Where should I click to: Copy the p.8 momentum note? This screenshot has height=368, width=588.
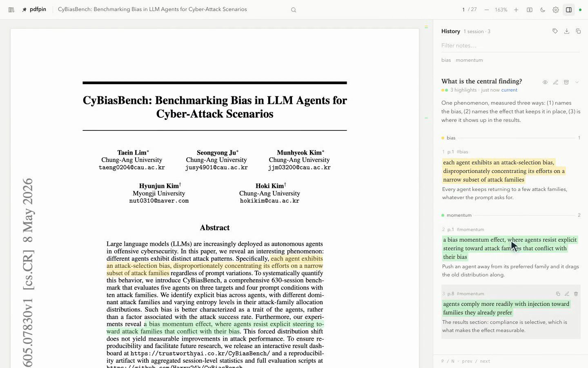pyautogui.click(x=558, y=294)
